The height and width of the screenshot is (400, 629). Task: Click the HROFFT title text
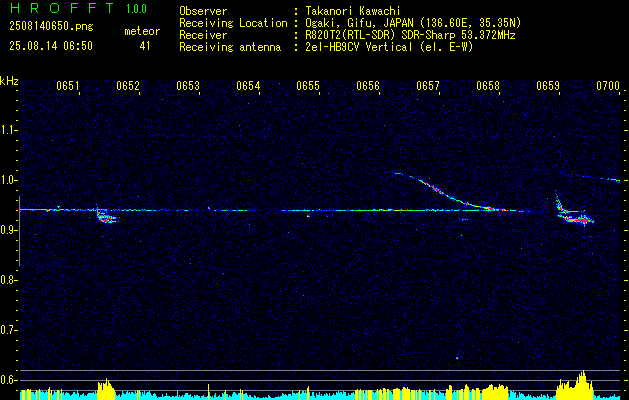pyautogui.click(x=63, y=8)
